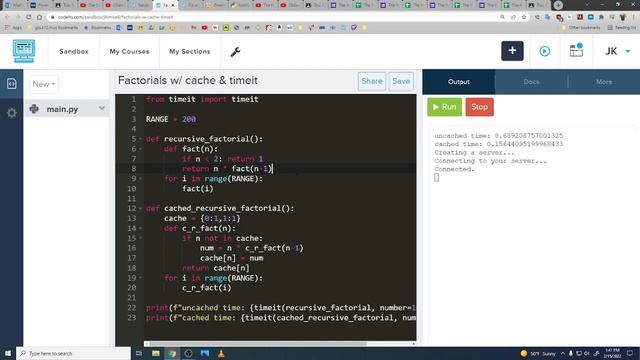Click the Chrome icon on the taskbar
640x360 pixels.
[172, 353]
